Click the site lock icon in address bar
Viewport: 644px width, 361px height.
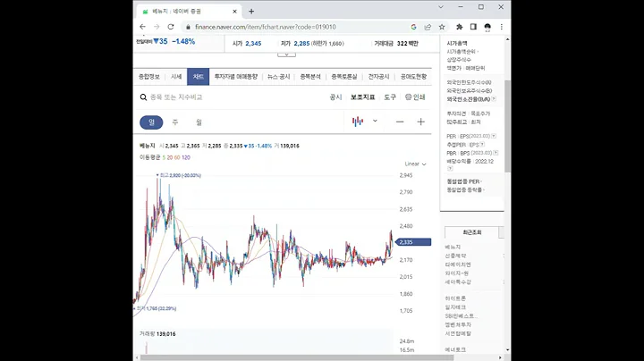[188, 27]
